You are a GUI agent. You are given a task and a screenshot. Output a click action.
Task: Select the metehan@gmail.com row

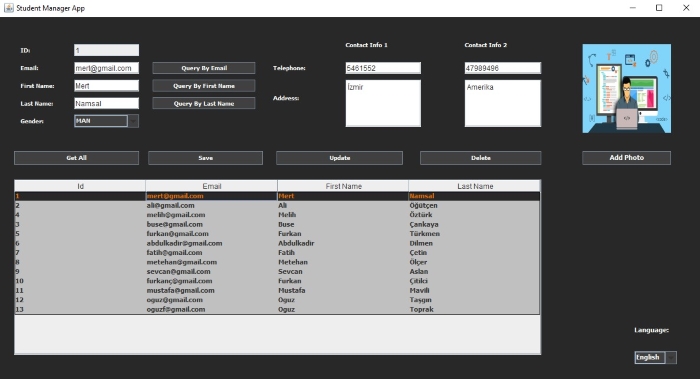[x=277, y=262]
